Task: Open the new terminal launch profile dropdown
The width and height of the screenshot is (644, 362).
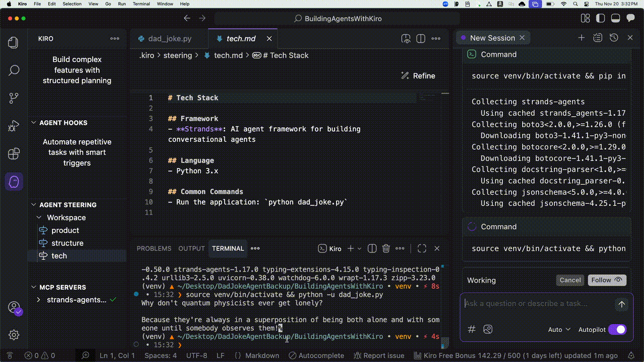Action: coord(359,248)
